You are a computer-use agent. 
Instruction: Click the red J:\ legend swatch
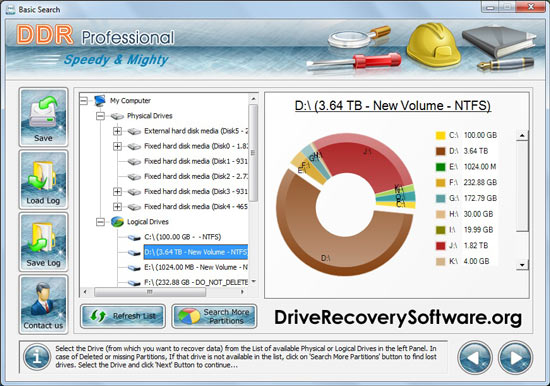click(x=440, y=246)
